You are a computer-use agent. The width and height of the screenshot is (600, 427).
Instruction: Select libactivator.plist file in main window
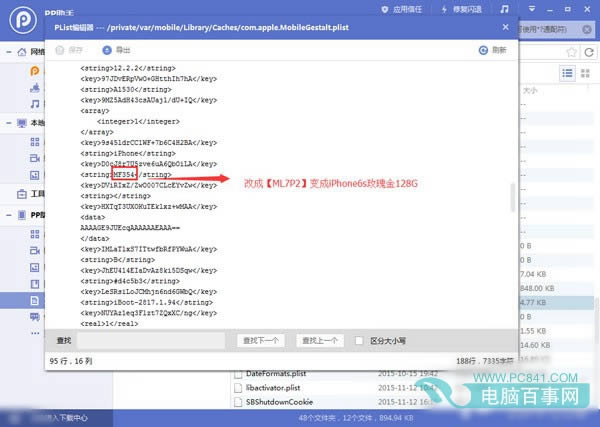(x=273, y=388)
